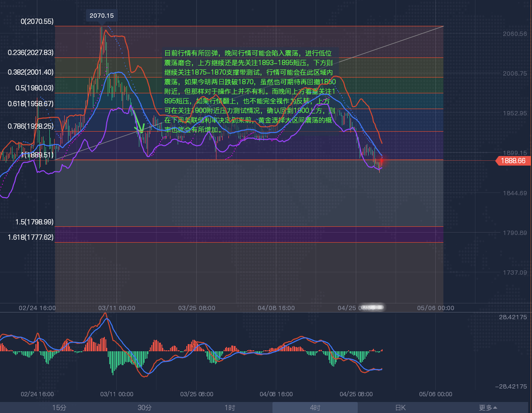Switch to the 30分 timeframe tab
Screen dimensions: 532x413
(144, 408)
